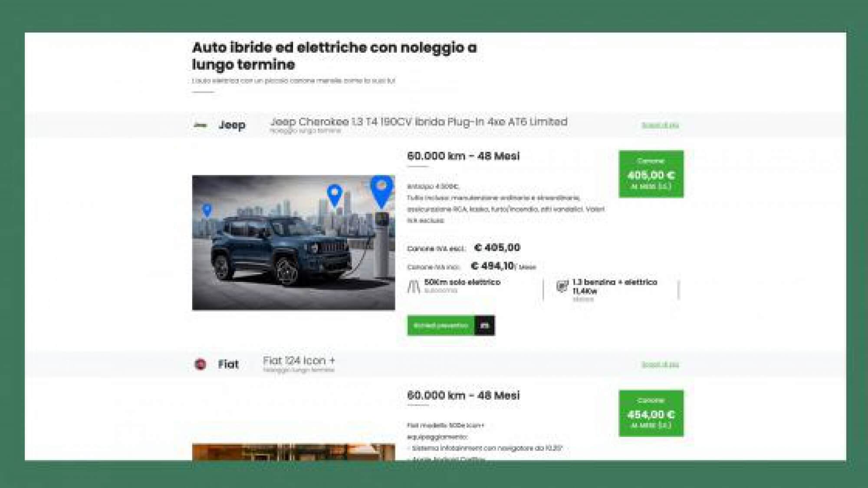Open Scopri di più for the Jeep offer

660,125
